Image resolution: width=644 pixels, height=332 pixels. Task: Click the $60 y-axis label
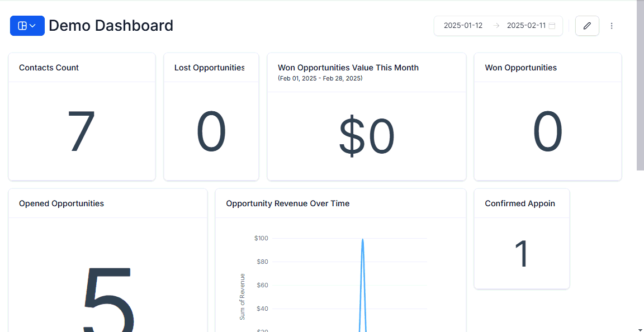262,285
